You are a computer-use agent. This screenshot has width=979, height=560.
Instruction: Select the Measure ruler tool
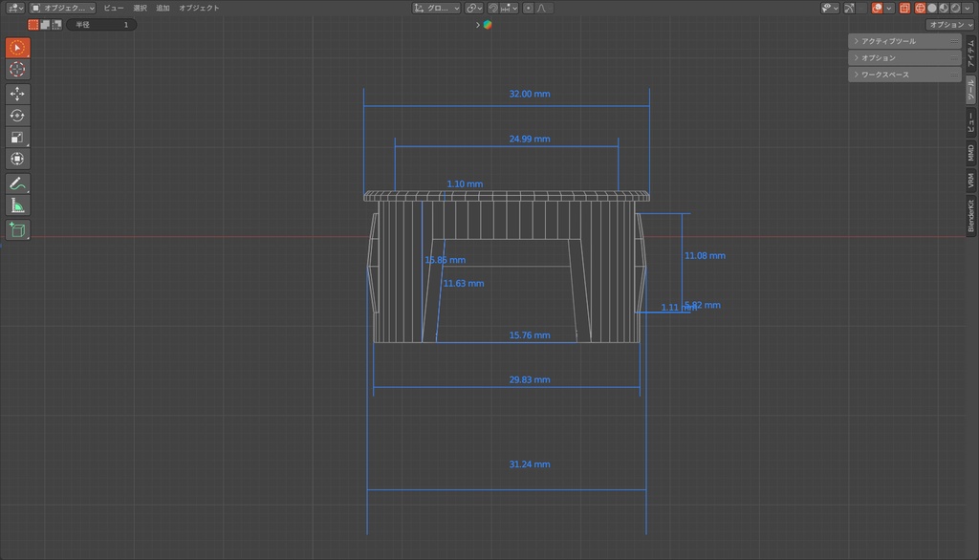tap(17, 205)
